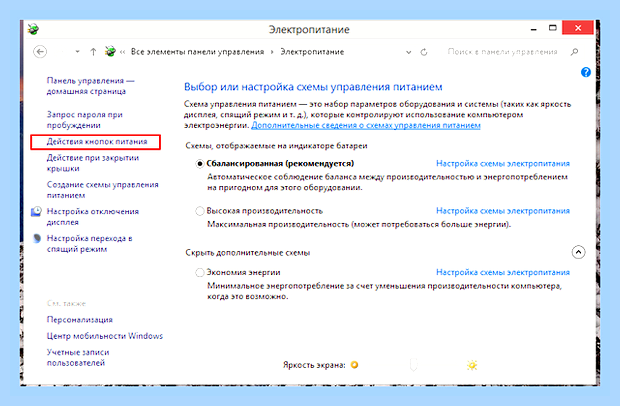The height and width of the screenshot is (406, 620).
Task: Click the back navigation arrow
Action: tap(40, 52)
